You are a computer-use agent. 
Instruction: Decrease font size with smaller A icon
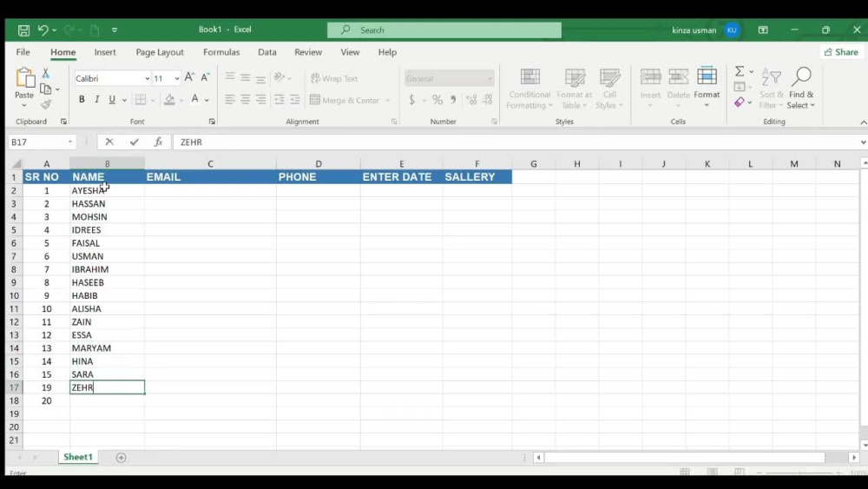point(205,77)
